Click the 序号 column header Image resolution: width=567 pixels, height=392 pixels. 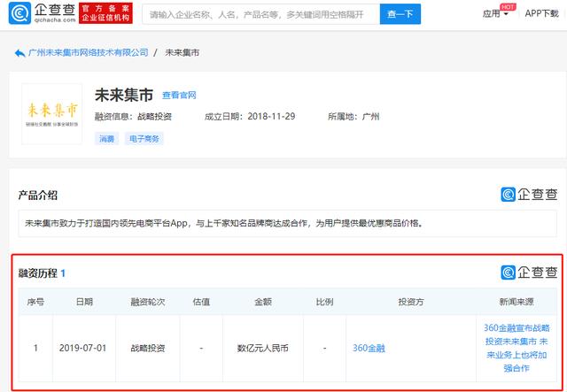pyautogui.click(x=35, y=302)
